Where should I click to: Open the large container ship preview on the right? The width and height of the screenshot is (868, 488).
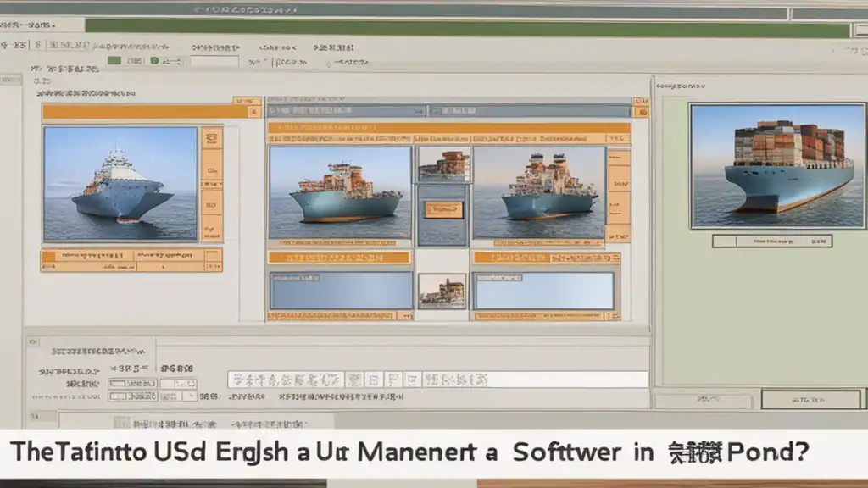click(777, 165)
